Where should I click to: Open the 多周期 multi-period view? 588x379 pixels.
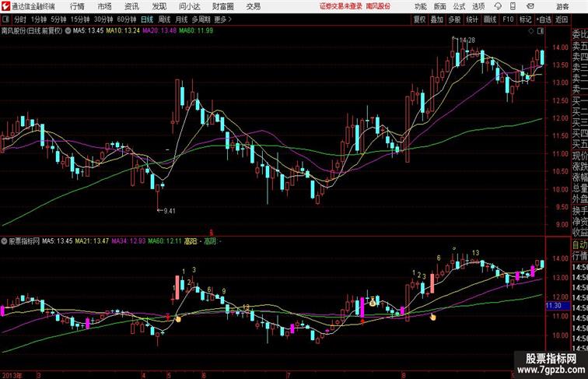point(201,19)
